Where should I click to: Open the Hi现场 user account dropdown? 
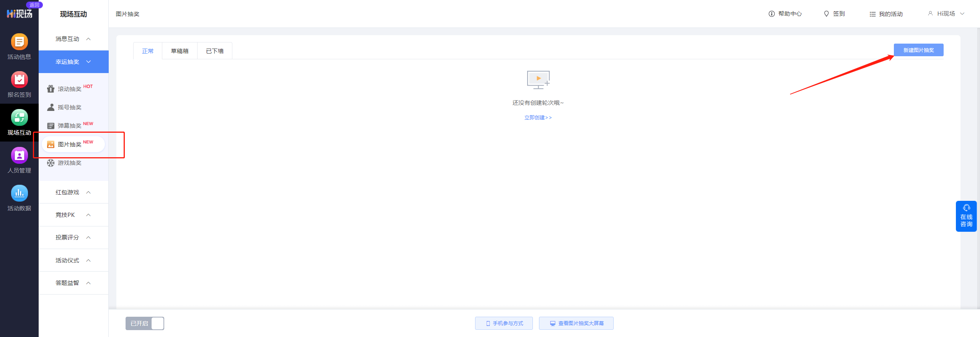tap(946, 14)
